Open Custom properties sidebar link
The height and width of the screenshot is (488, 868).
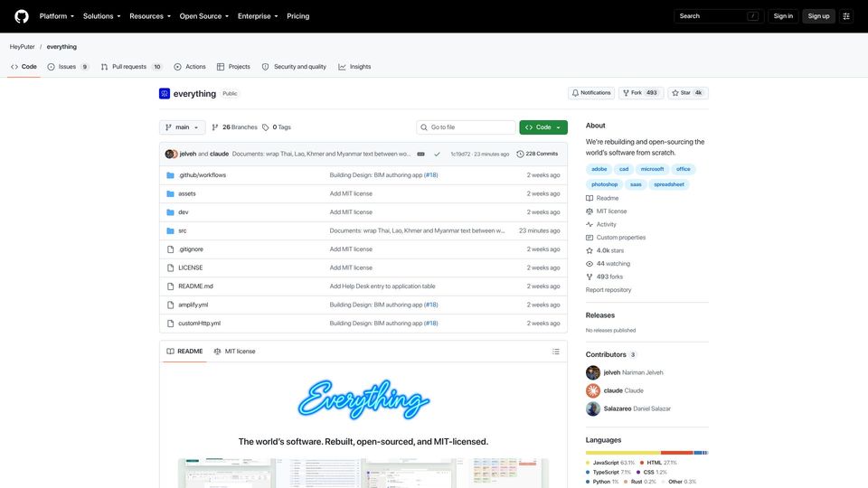point(616,238)
